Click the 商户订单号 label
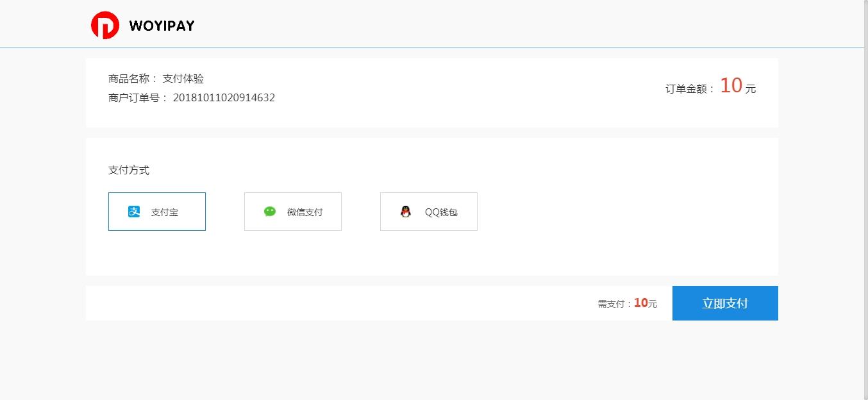This screenshot has height=400, width=868. coord(138,98)
